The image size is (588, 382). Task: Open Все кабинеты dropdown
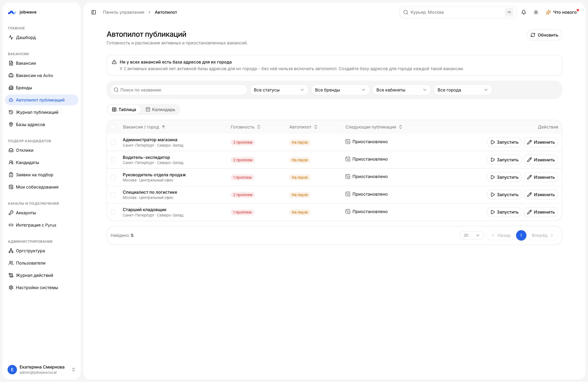point(402,90)
